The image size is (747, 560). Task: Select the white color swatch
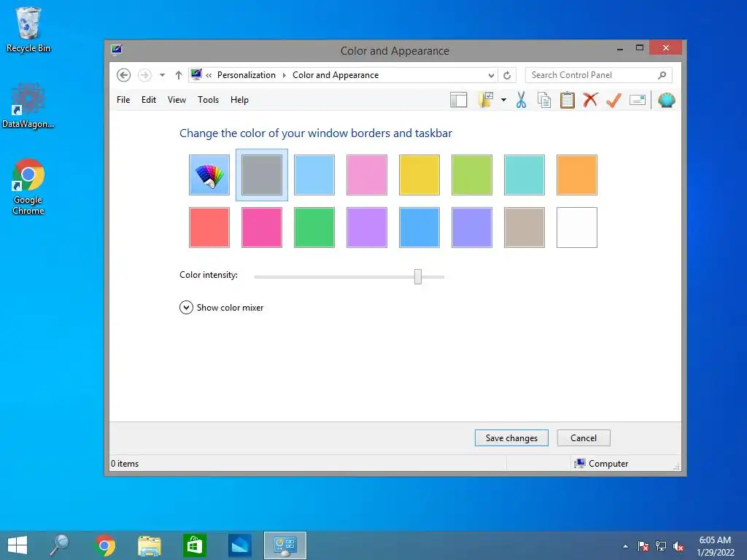coord(577,227)
